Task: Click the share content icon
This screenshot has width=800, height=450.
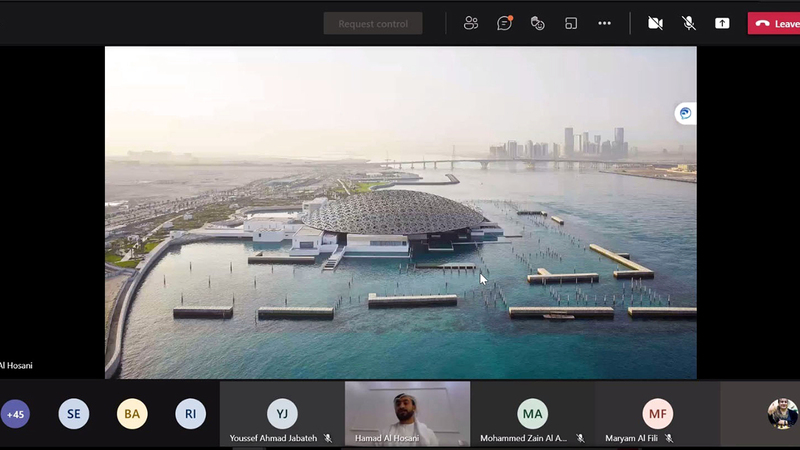Action: coord(722,23)
